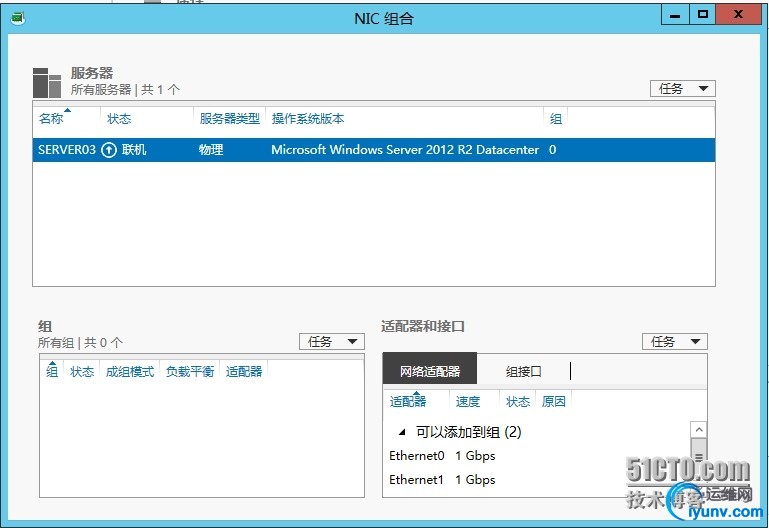
Task: Sort adapters by 原因 column
Action: [x=554, y=402]
